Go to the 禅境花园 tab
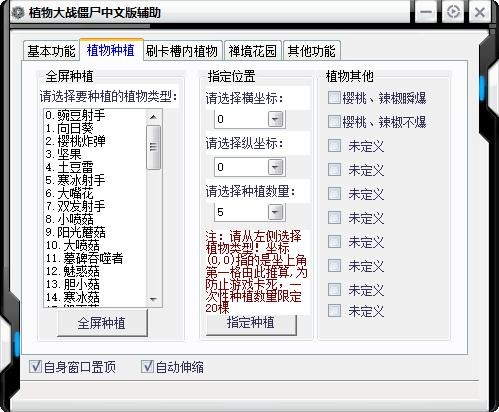The image size is (499, 412). (253, 51)
